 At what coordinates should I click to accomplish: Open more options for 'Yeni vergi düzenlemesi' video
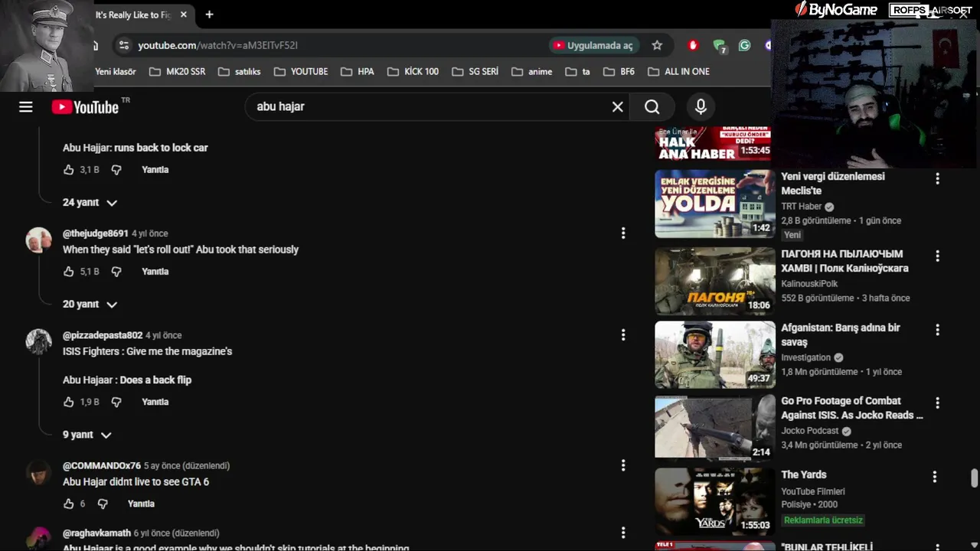[937, 178]
